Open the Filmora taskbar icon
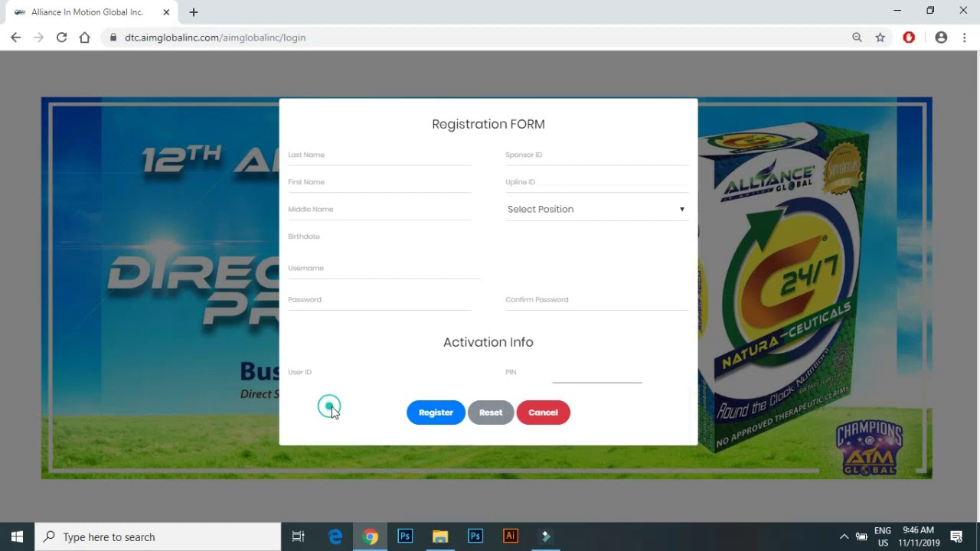 click(x=546, y=536)
